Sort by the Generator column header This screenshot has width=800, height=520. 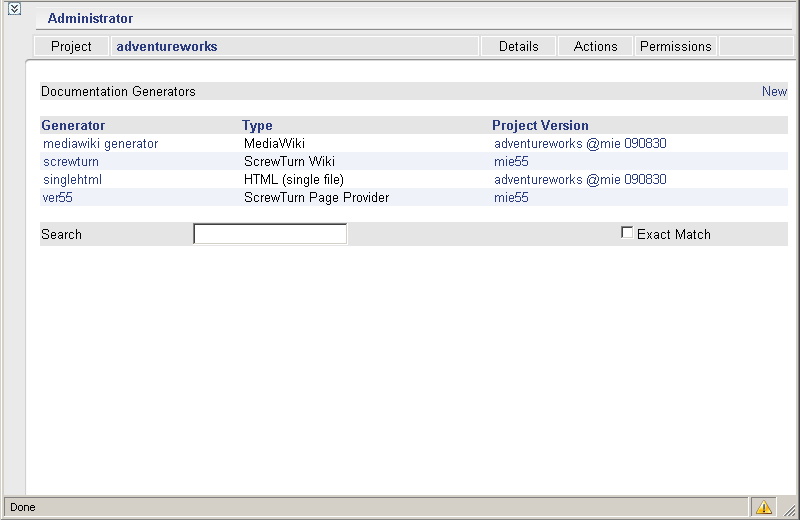click(73, 125)
